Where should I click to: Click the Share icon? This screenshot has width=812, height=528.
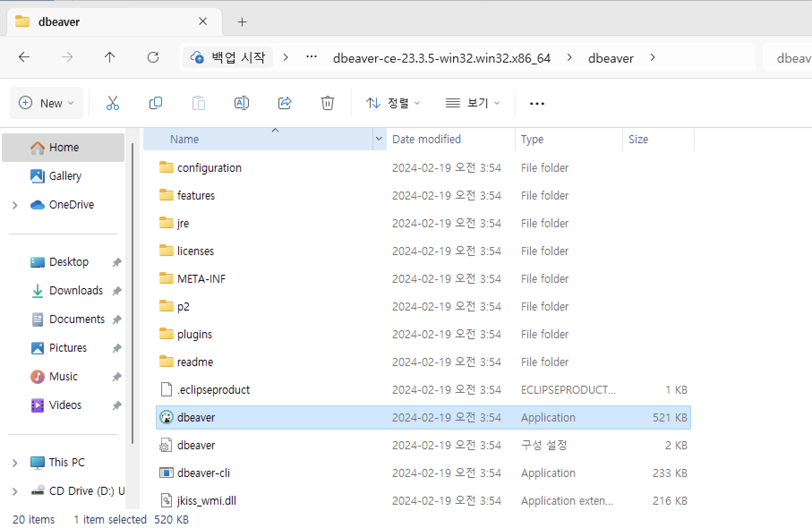point(285,103)
